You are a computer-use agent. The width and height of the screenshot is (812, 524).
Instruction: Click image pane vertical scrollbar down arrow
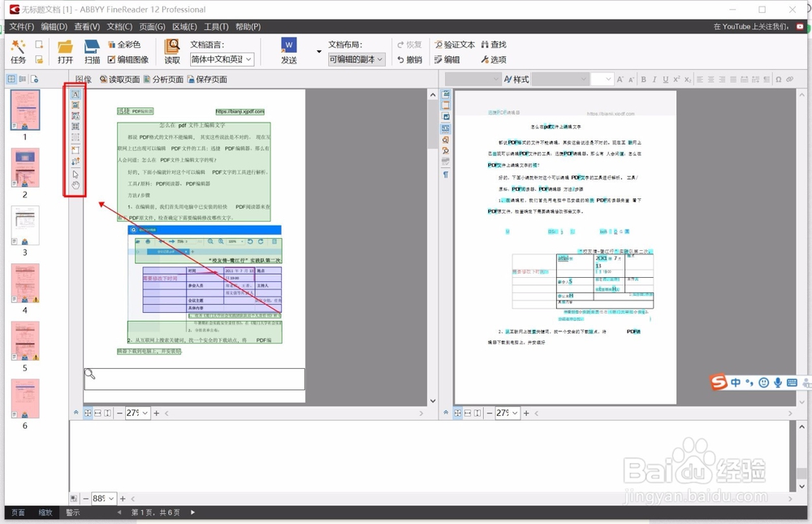[433, 401]
